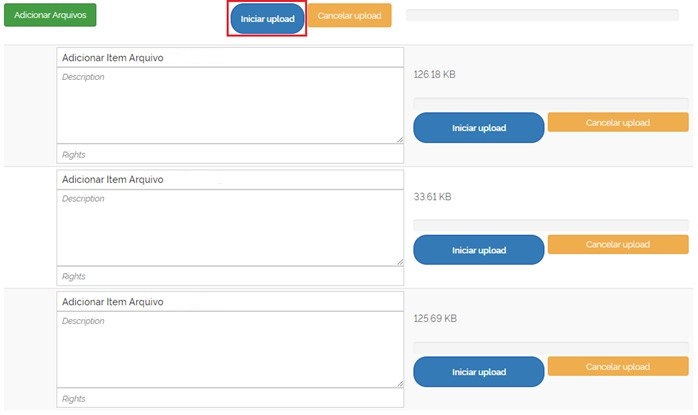Start upload of the 33.61 KB file
The image size is (698, 415).
coord(479,250)
